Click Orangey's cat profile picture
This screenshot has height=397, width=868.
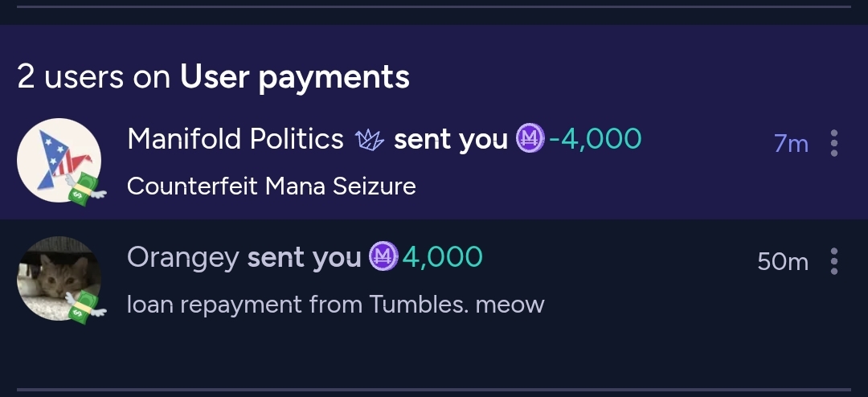tap(59, 278)
